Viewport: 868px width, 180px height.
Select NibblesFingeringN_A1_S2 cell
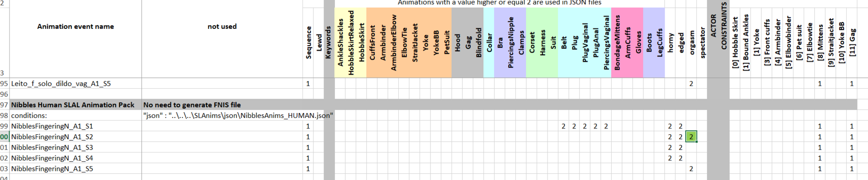pyautogui.click(x=75, y=137)
